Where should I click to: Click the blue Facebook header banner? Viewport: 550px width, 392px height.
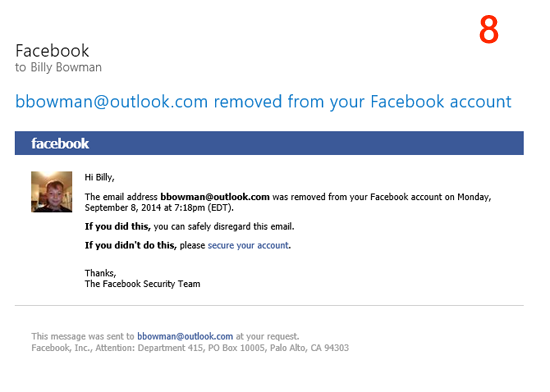pos(269,143)
